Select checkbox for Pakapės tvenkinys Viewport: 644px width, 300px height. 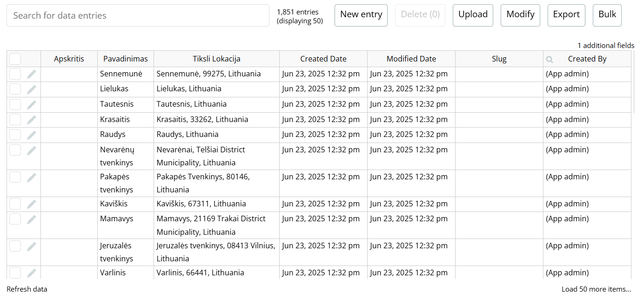pos(15,177)
